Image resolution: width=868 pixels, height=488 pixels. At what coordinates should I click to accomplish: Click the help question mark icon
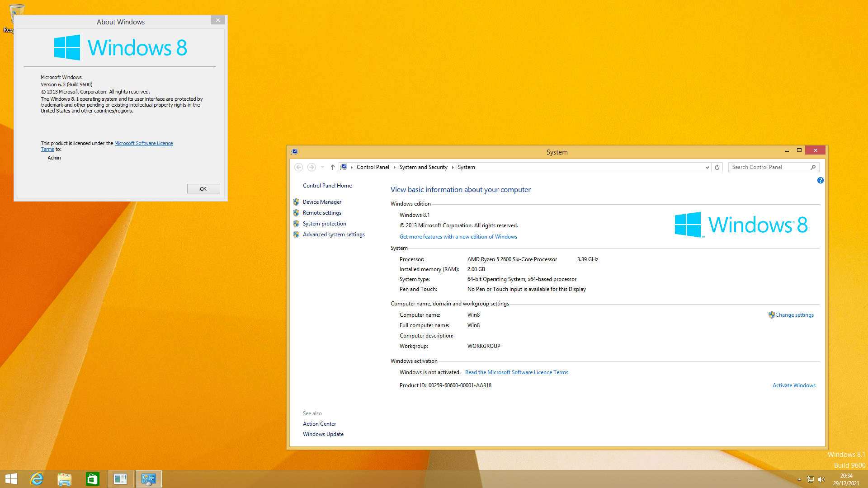[x=820, y=180]
